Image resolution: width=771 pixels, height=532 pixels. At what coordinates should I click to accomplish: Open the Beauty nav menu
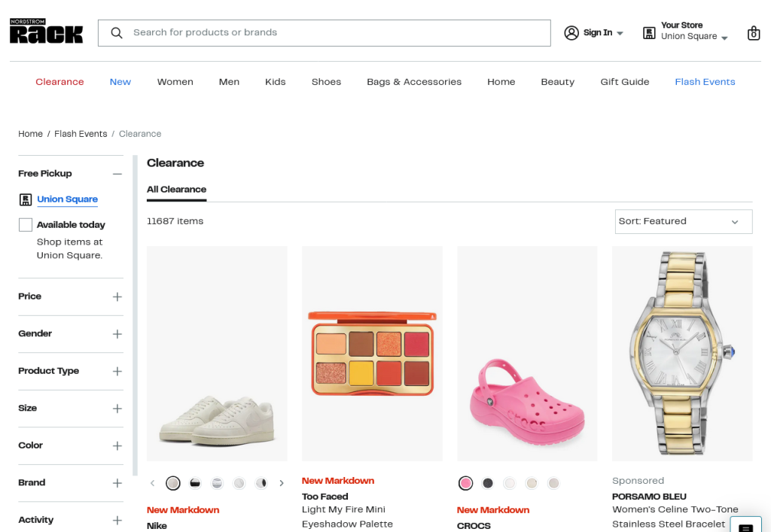point(558,82)
